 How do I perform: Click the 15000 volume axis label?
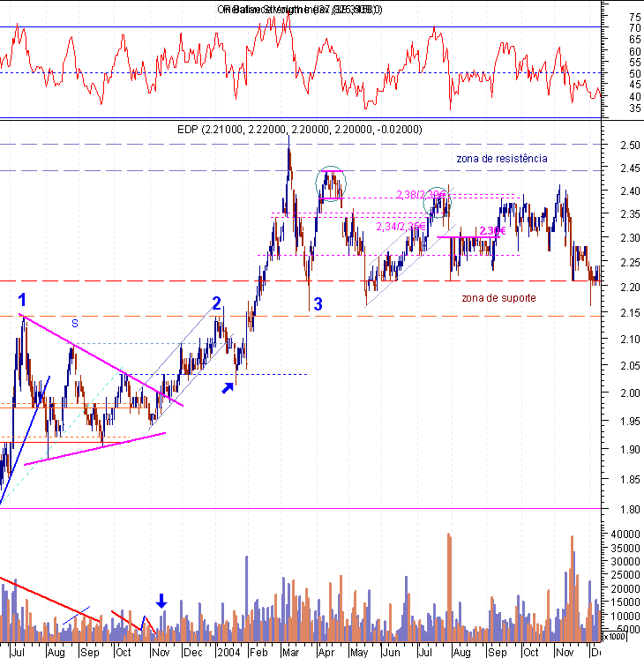click(625, 602)
